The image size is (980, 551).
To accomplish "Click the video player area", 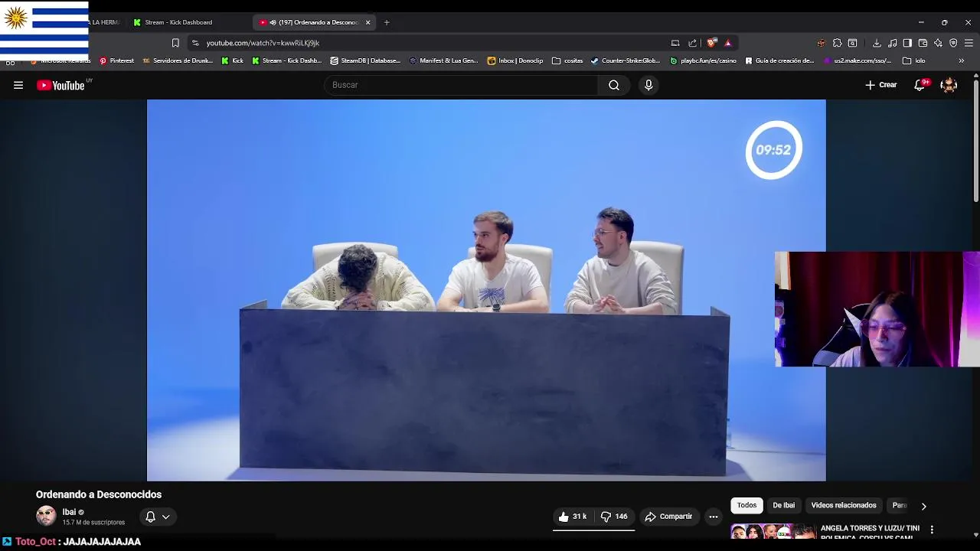I will pyautogui.click(x=486, y=290).
